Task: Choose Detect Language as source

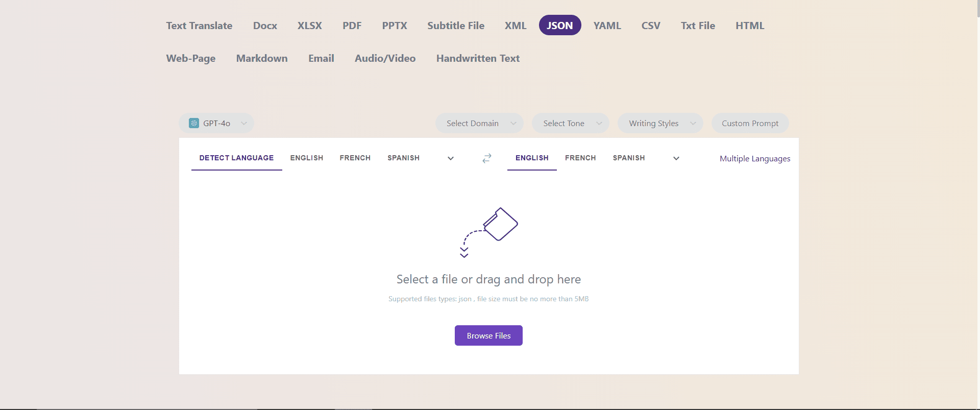Action: [236, 158]
